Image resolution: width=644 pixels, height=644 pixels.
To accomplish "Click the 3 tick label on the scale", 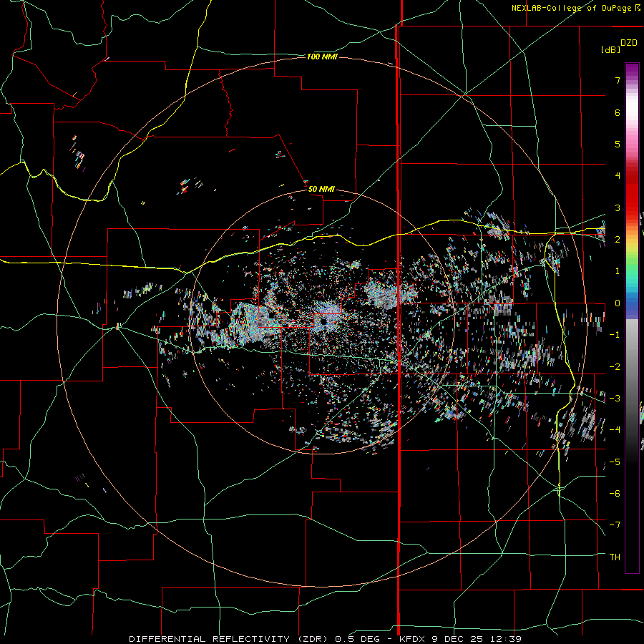I will [x=618, y=208].
